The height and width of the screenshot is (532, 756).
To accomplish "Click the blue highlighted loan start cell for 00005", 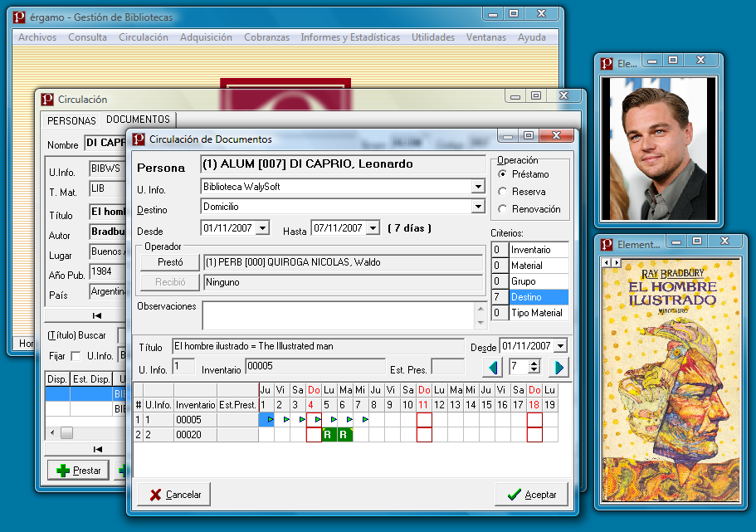I will point(266,420).
